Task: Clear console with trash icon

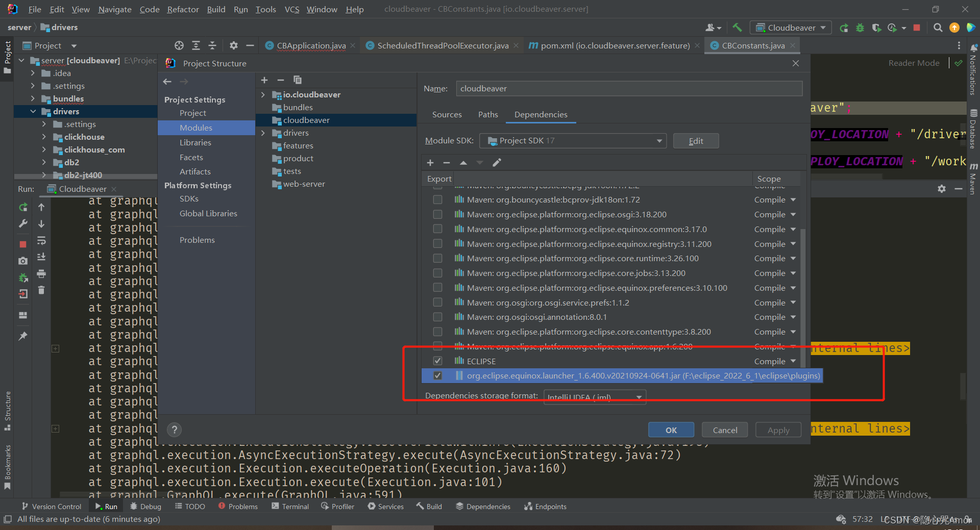Action: click(41, 290)
